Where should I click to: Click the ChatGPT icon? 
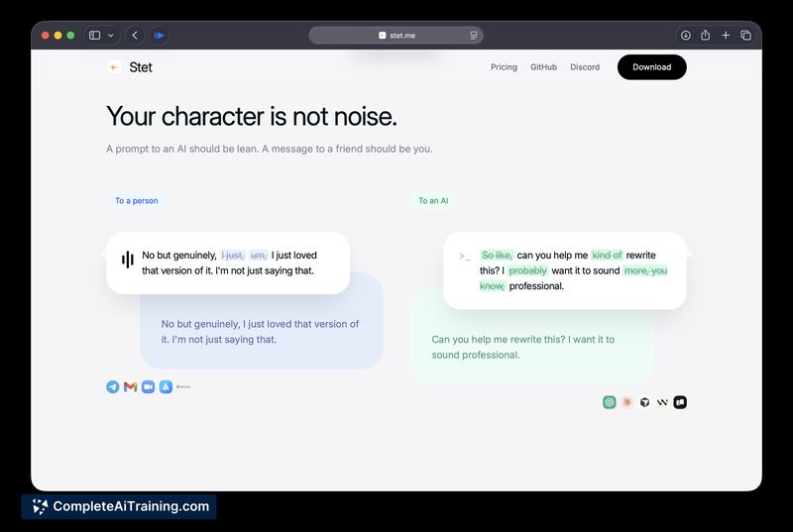pos(610,402)
